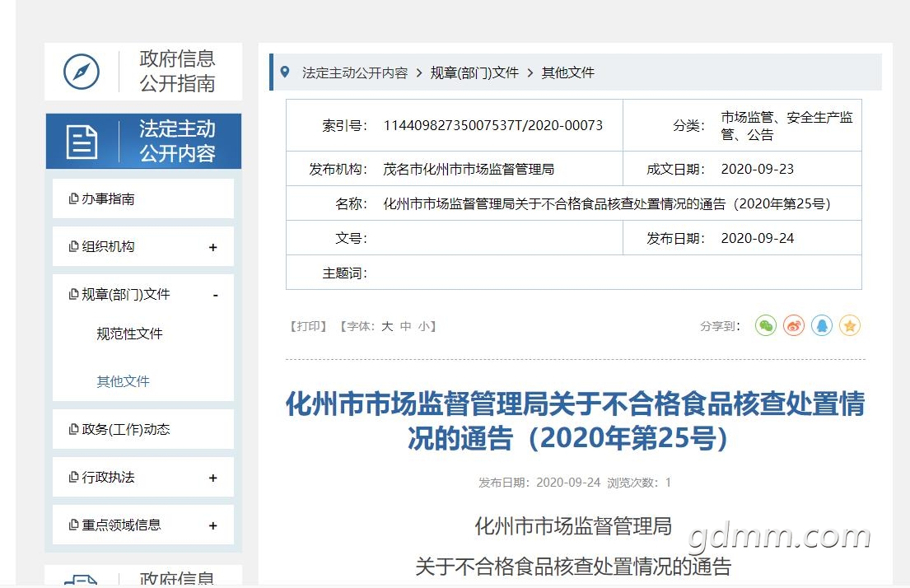The image size is (910, 588).
Task: Click the copy icon beside 办事指南
Action: click(x=73, y=198)
